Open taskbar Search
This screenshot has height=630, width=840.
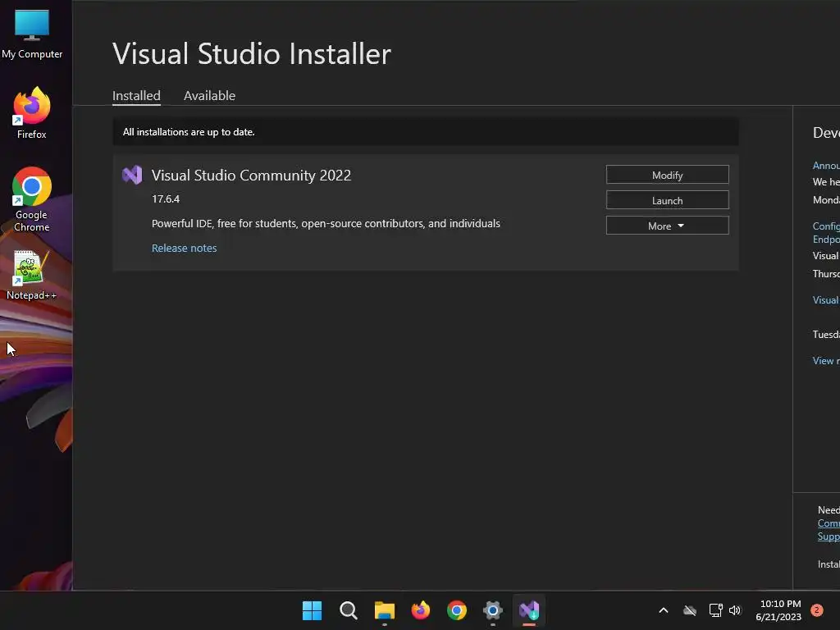coord(348,610)
